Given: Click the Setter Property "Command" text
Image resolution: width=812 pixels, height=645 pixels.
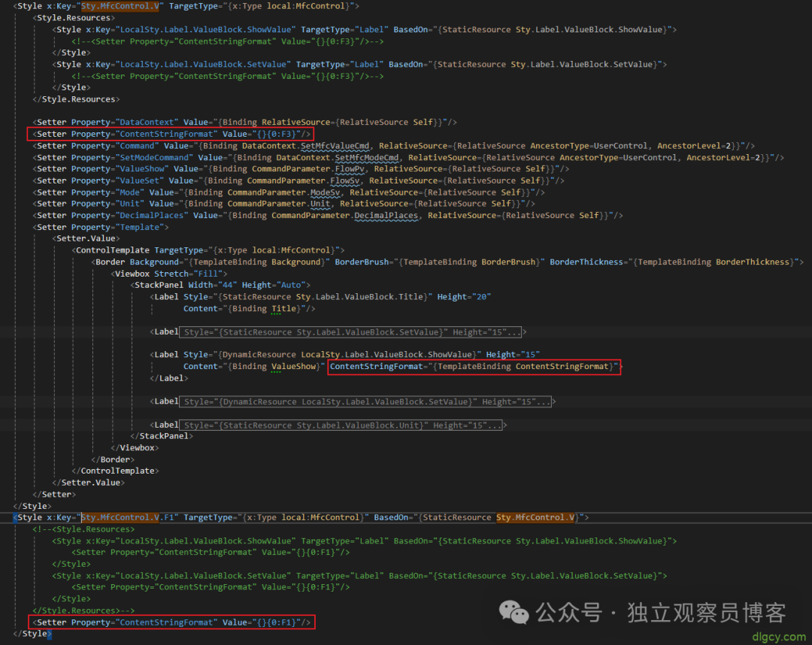Looking at the screenshot, I should 137,146.
